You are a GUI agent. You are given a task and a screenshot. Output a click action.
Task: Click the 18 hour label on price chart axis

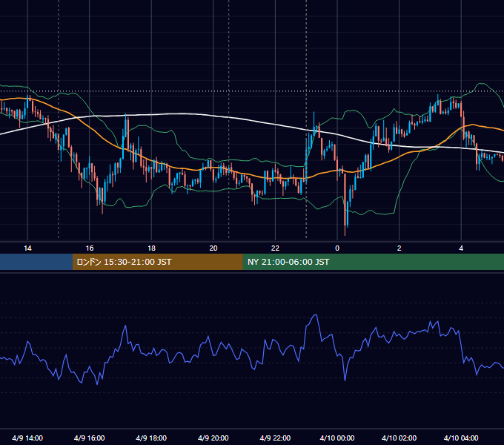tap(151, 248)
